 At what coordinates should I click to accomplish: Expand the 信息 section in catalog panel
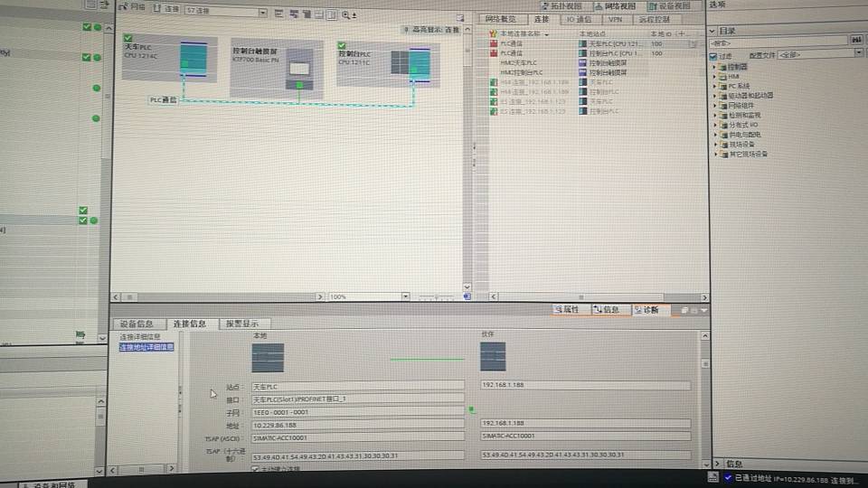(718, 464)
